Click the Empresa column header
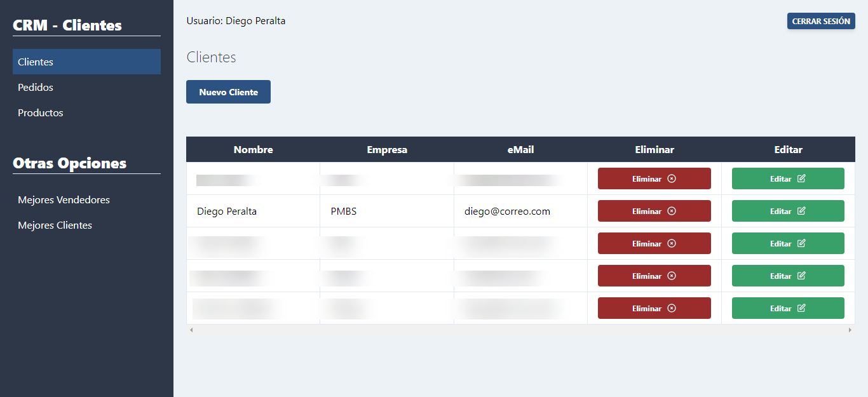 point(387,150)
